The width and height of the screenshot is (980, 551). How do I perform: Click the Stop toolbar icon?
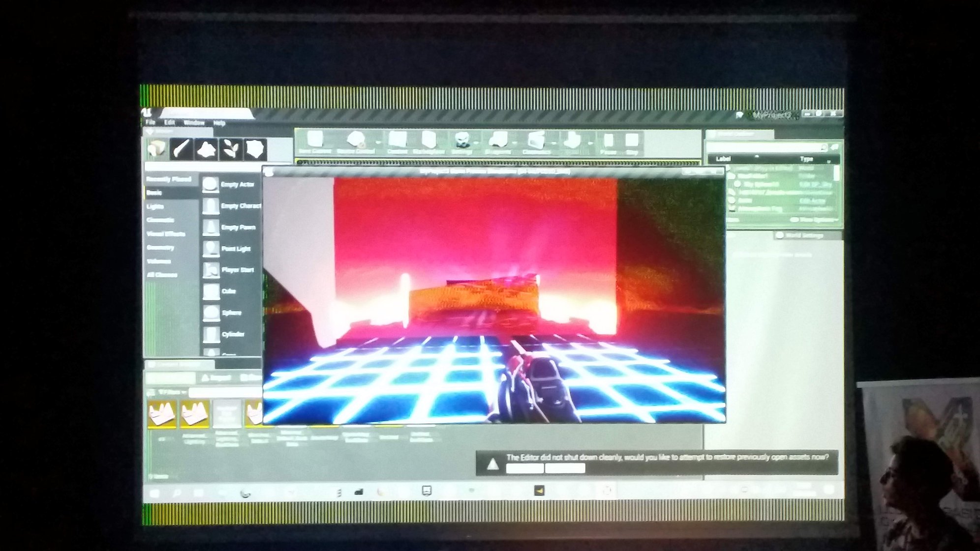pyautogui.click(x=632, y=141)
